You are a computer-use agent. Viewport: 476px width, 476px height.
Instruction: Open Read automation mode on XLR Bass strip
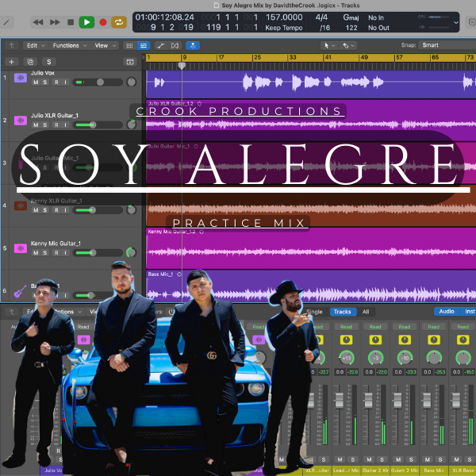(463, 327)
